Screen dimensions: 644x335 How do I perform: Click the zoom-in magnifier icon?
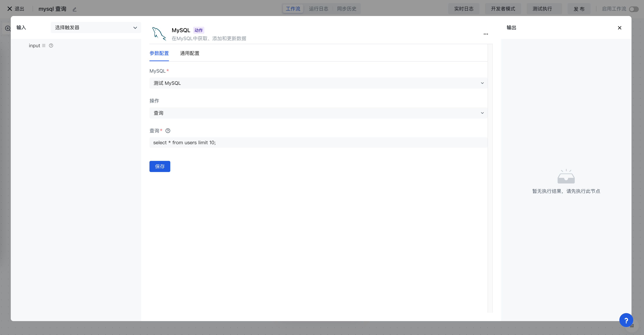coord(8,28)
